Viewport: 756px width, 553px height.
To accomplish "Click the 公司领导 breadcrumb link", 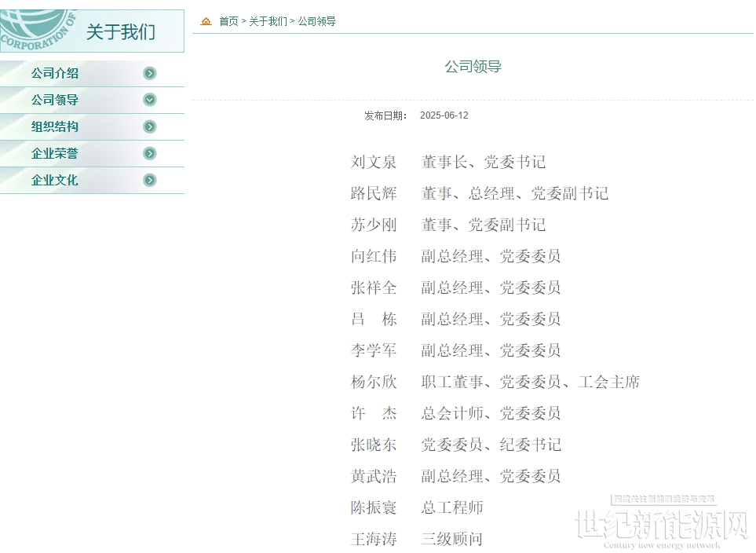I will pos(317,21).
